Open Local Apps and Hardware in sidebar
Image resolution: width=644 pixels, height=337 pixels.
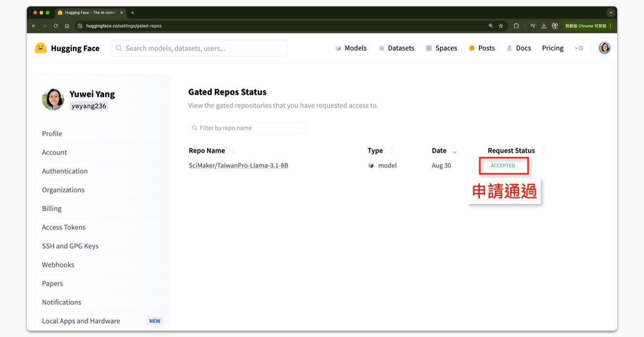(x=102, y=321)
